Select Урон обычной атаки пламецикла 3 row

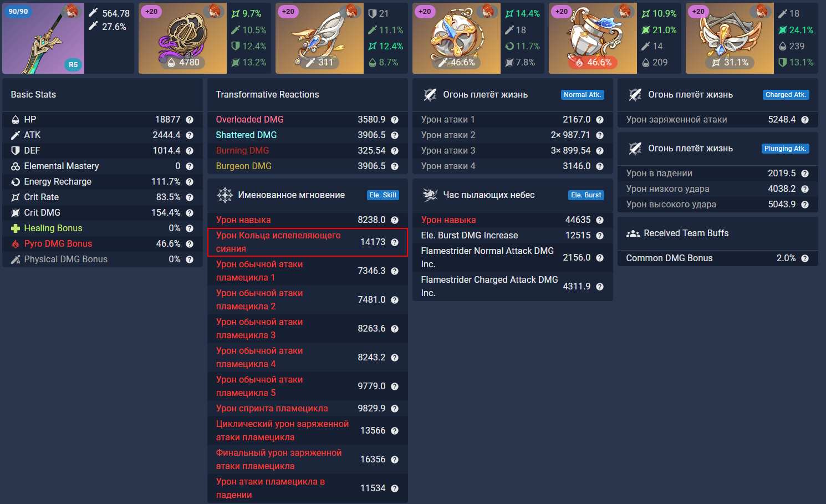point(308,329)
